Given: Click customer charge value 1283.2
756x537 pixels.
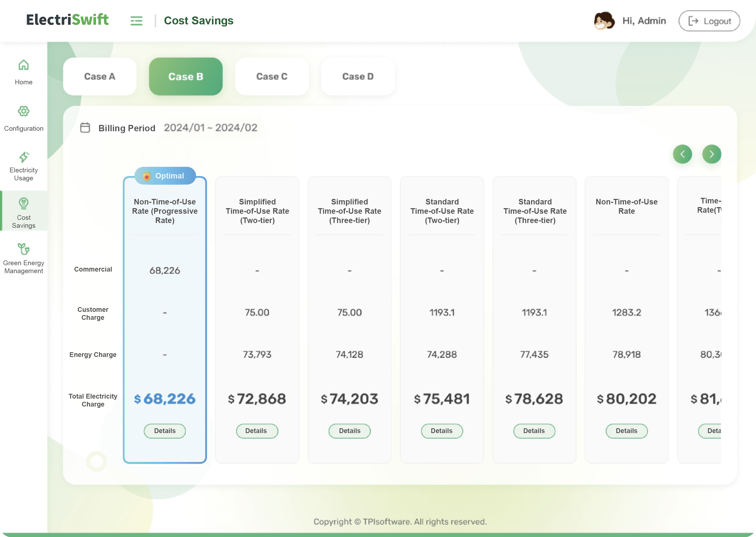Looking at the screenshot, I should tap(627, 312).
